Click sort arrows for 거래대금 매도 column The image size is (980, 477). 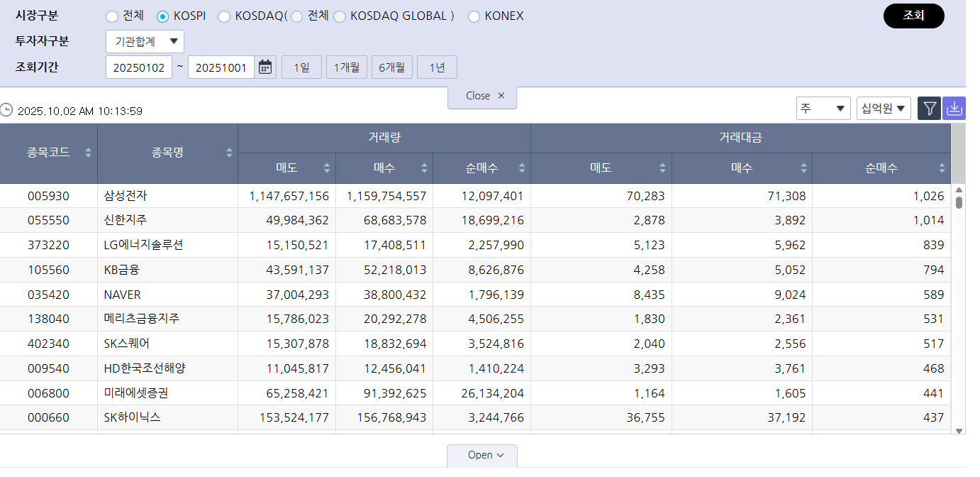pos(663,168)
